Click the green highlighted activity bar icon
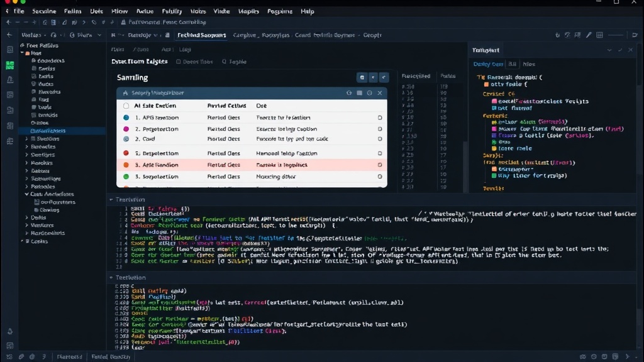Image resolution: width=644 pixels, height=362 pixels. [x=10, y=65]
